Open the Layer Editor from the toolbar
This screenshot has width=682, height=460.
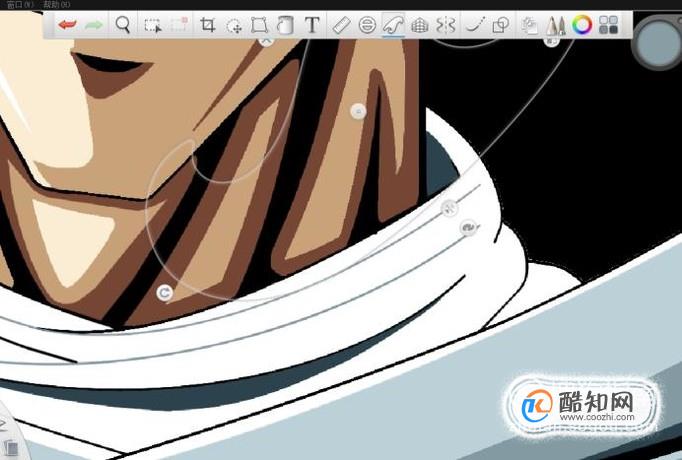point(529,25)
